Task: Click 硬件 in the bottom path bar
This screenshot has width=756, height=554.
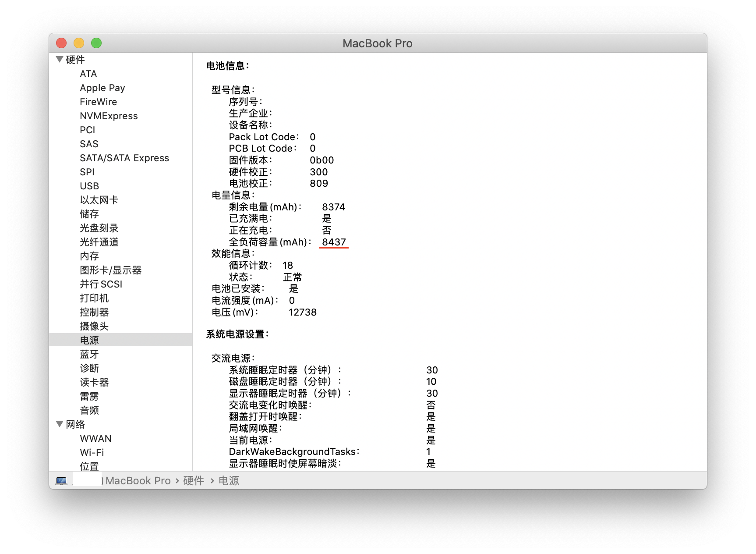Action: pos(194,481)
